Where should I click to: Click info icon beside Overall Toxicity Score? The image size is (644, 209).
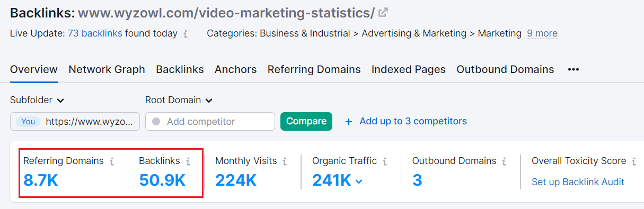(634, 161)
